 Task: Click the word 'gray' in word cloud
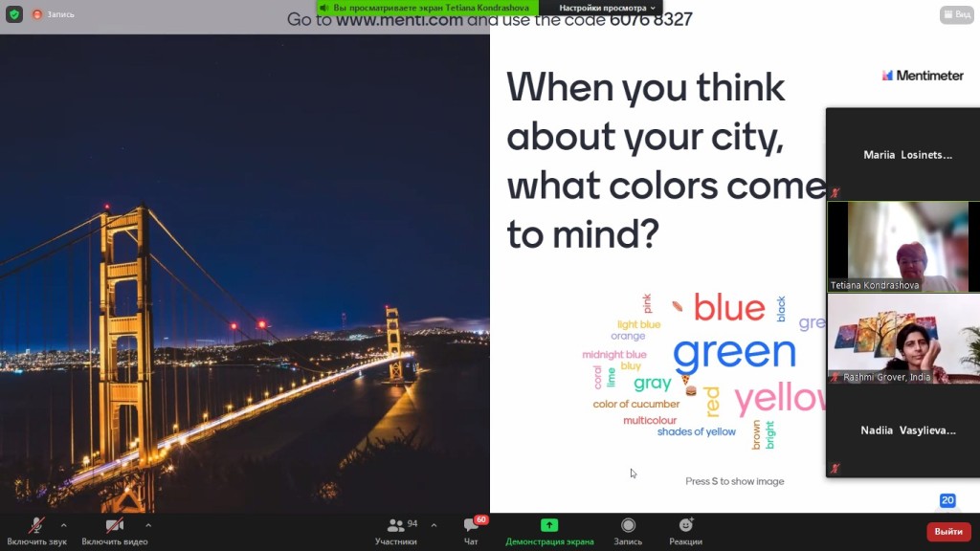pyautogui.click(x=653, y=384)
